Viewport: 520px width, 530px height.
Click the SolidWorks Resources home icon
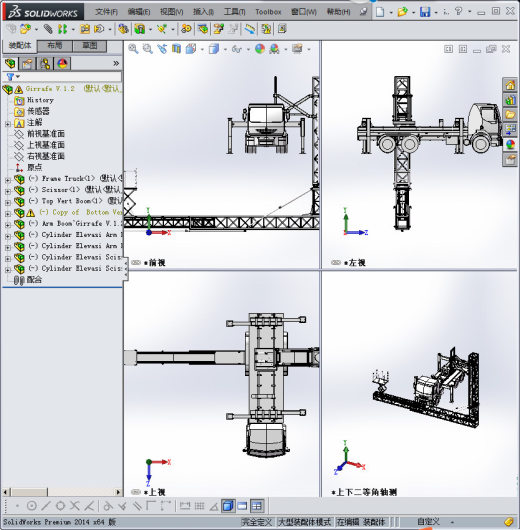tap(510, 85)
